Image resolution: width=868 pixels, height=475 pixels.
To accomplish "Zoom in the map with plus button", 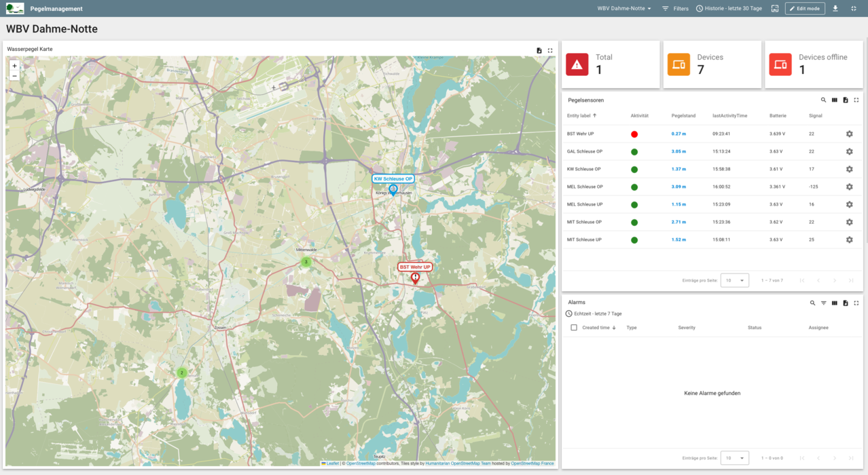I will [14, 66].
